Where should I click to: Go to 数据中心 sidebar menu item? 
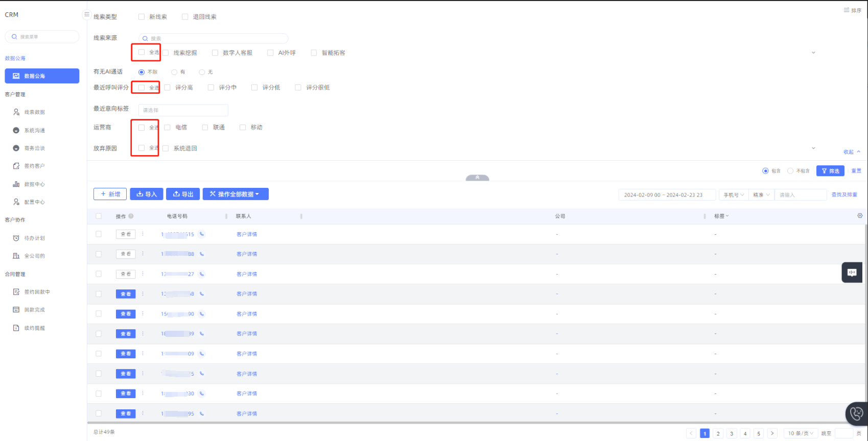(x=34, y=184)
